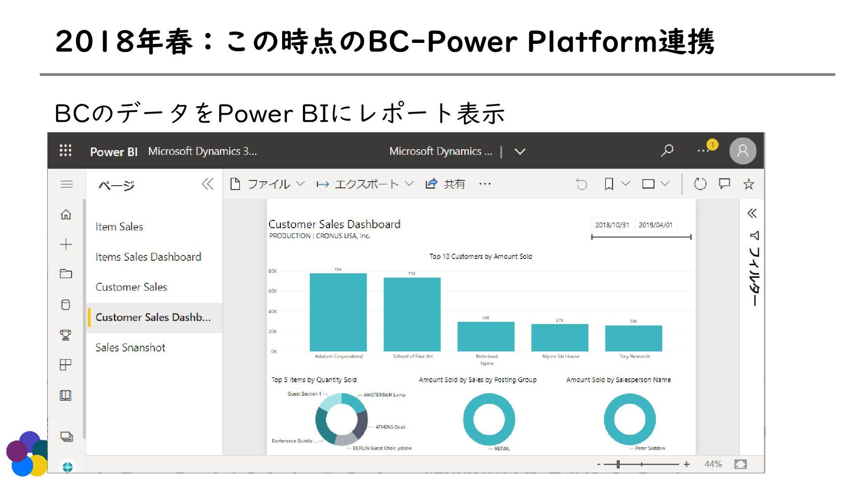Open Apps icon in sidebar
The height and width of the screenshot is (488, 868).
pyautogui.click(x=66, y=365)
